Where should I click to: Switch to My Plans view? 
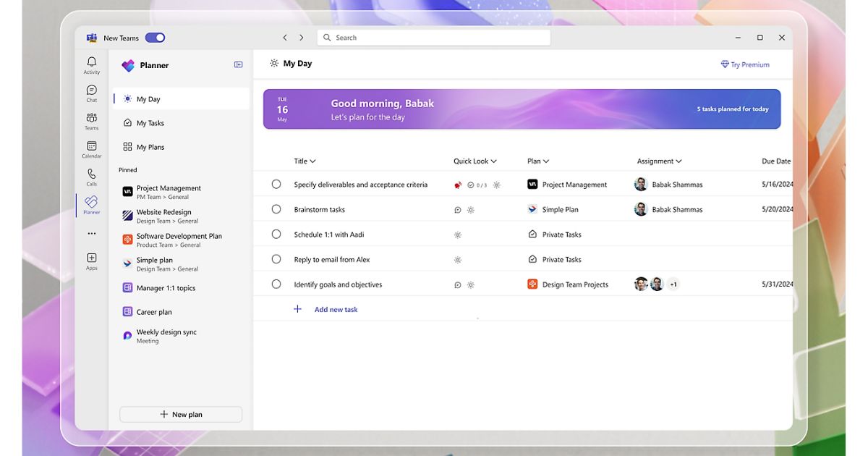tap(150, 147)
